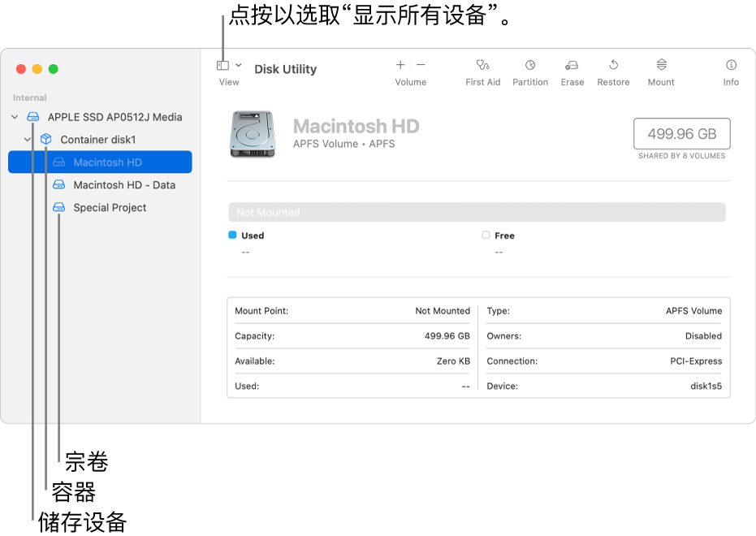Click the Not Mounted usage bar
The width and height of the screenshot is (756, 536).
(477, 212)
